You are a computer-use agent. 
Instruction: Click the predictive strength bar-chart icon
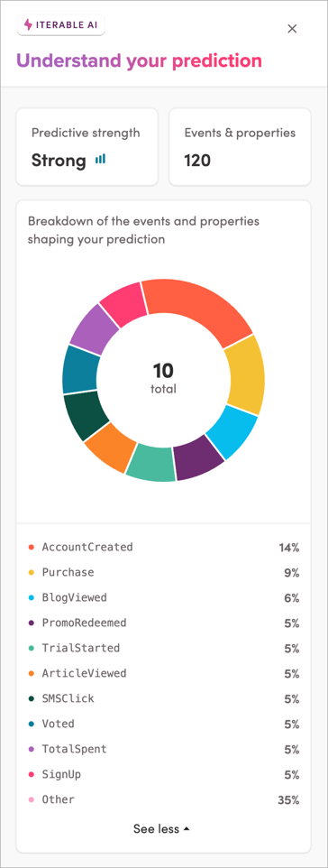(100, 160)
